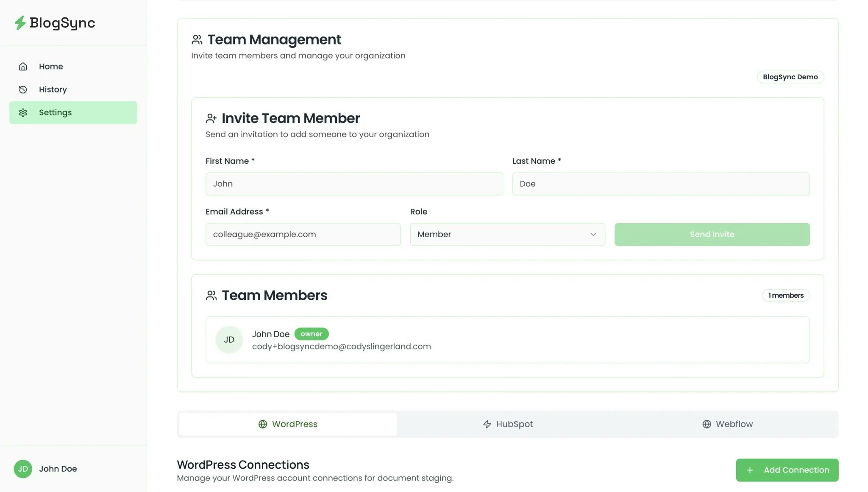Select the Home icon in the sidebar
Viewport: 868px width, 492px height.
click(23, 66)
